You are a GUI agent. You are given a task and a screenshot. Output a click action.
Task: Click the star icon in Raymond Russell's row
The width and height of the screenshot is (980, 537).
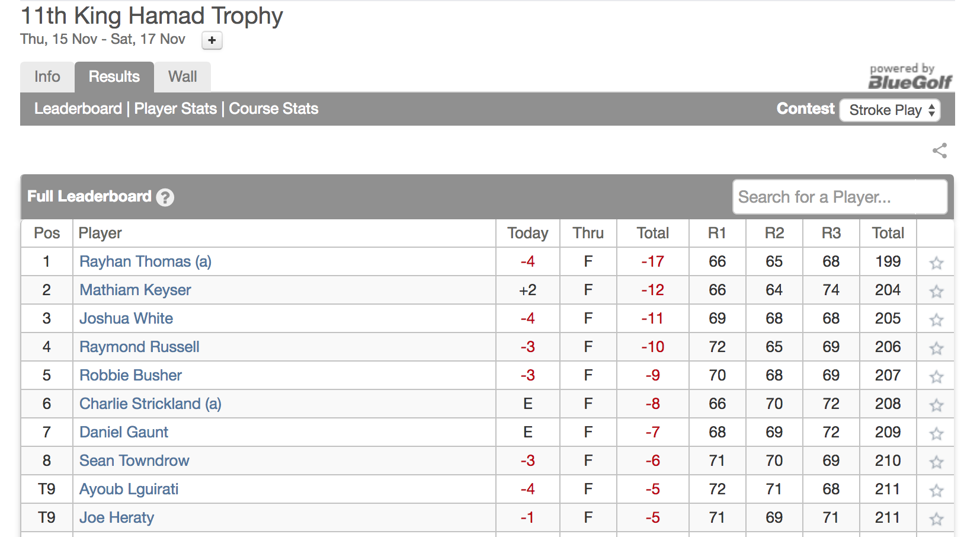click(x=936, y=348)
